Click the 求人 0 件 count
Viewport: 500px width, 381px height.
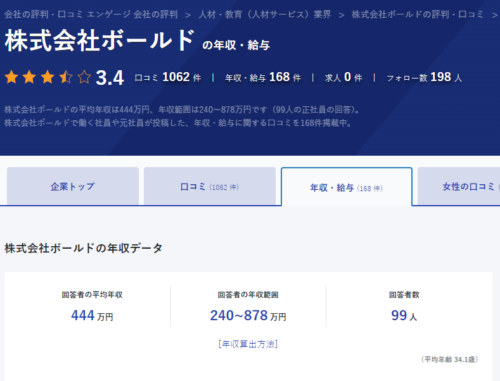pyautogui.click(x=343, y=77)
